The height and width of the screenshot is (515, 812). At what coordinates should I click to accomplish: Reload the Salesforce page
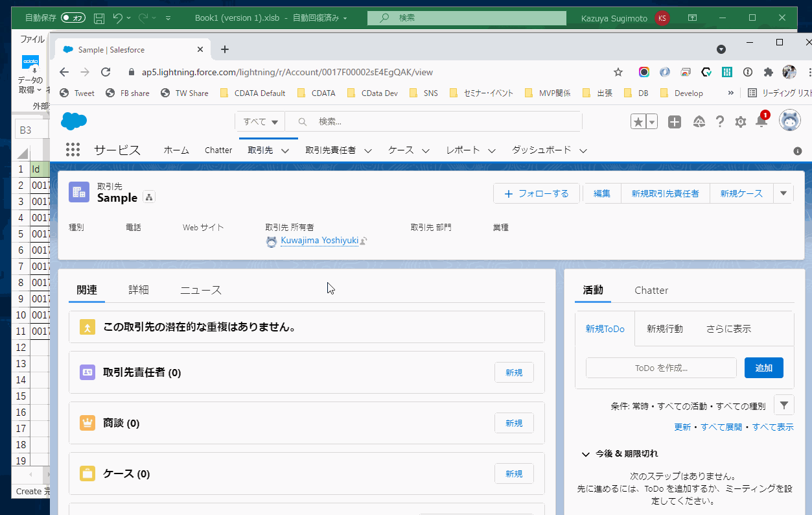pos(106,72)
